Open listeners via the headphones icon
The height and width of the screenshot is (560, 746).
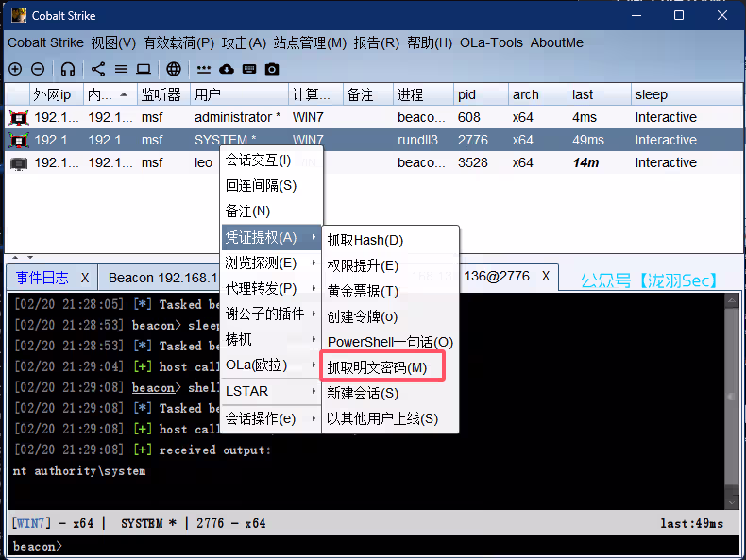[68, 69]
